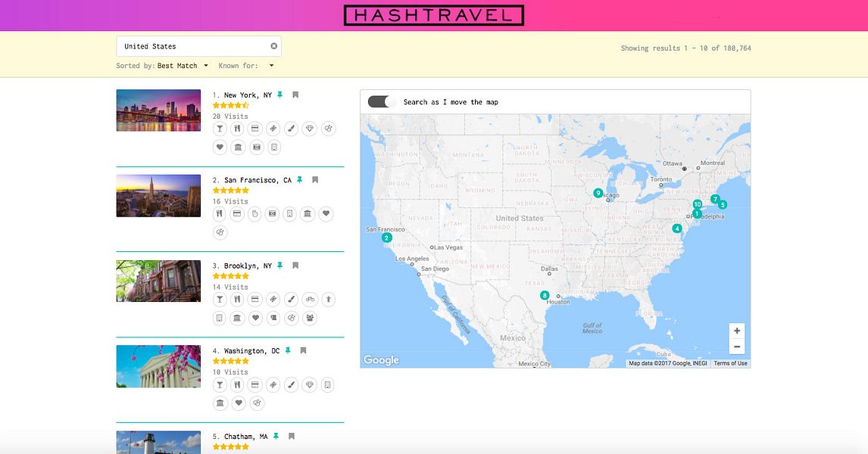This screenshot has height=454, width=868.
Task: Click the museum building icon under New York
Action: [x=238, y=147]
